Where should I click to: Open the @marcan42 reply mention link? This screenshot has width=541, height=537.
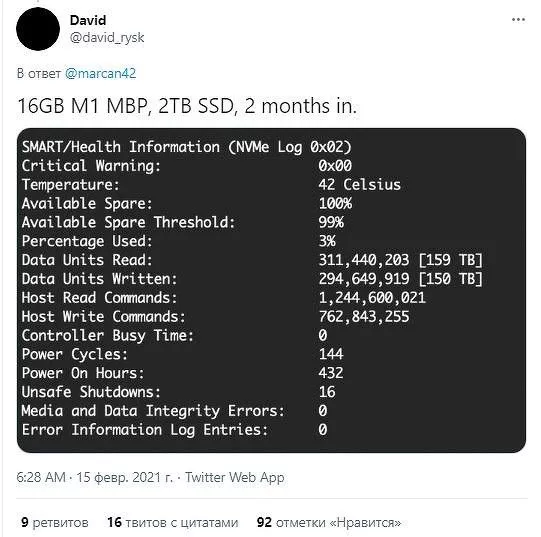(x=100, y=73)
